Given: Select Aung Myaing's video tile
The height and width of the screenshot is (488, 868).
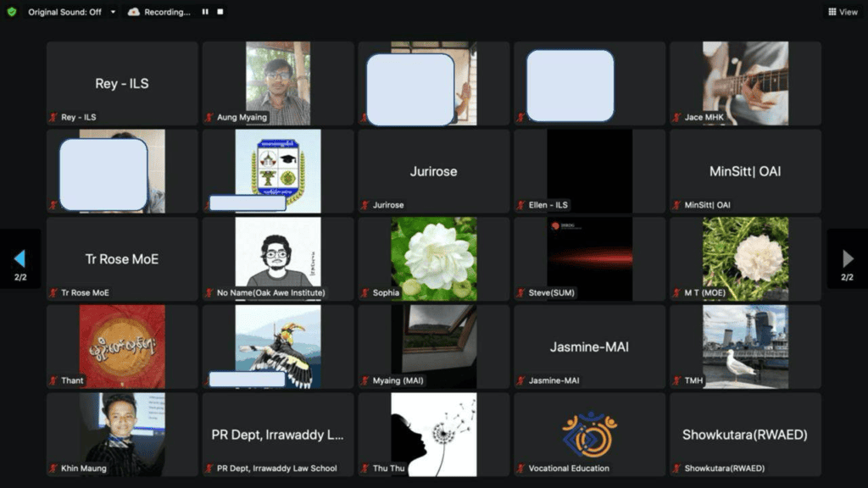Looking at the screenshot, I should coord(278,84).
